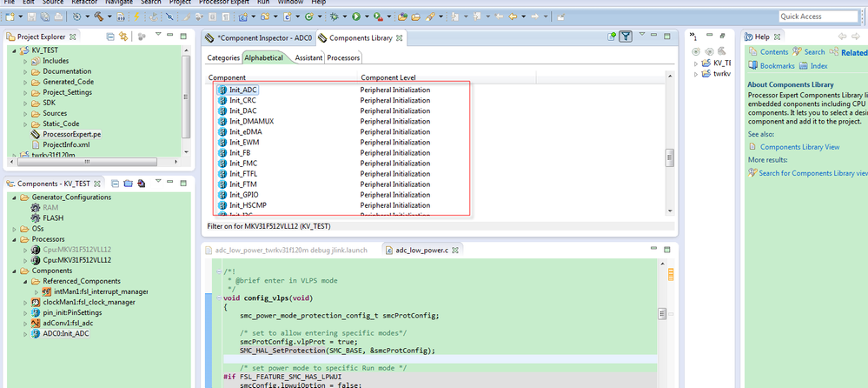Click the hammer Build icon in toolbar
Viewport: 868px width, 388px height.
tap(98, 17)
